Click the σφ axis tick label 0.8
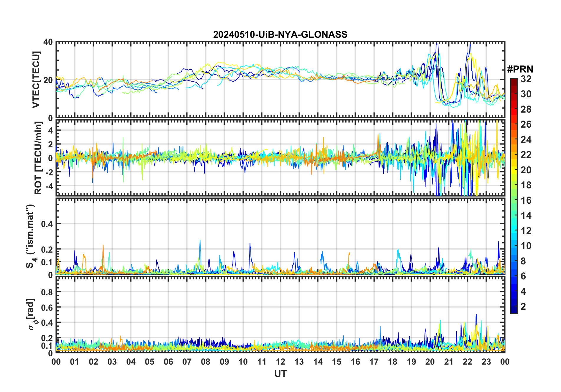Screen dimensions: 561x392 pos(47,292)
